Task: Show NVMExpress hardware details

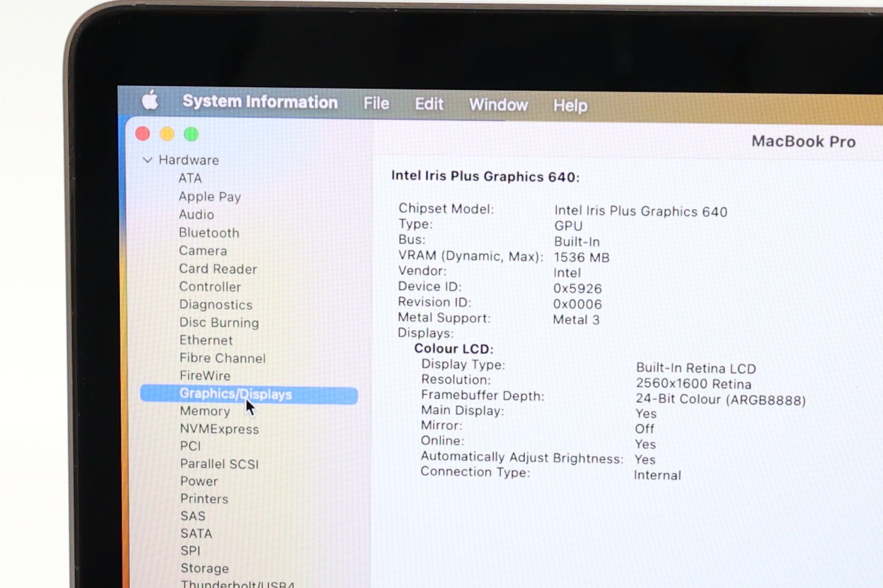Action: pyautogui.click(x=219, y=429)
